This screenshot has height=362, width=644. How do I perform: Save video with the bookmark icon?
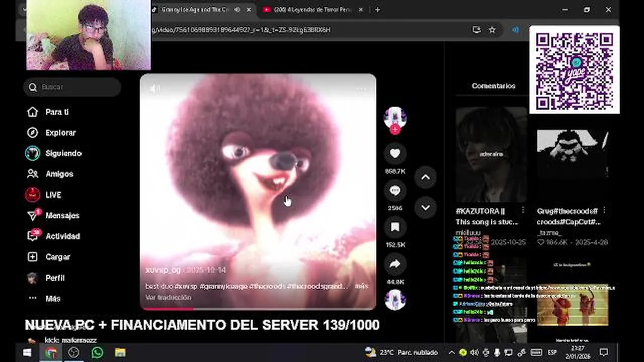click(395, 227)
